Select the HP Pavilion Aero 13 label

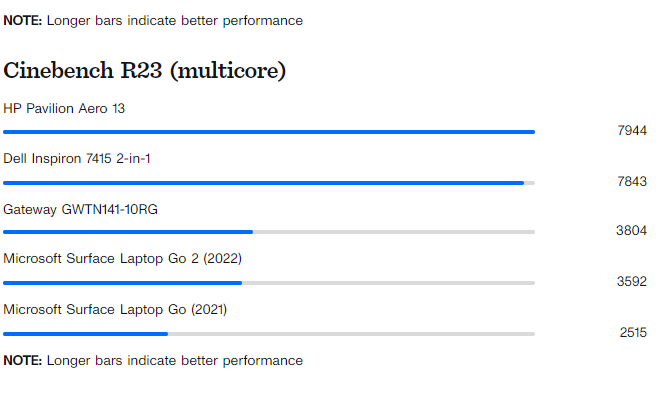pos(64,108)
